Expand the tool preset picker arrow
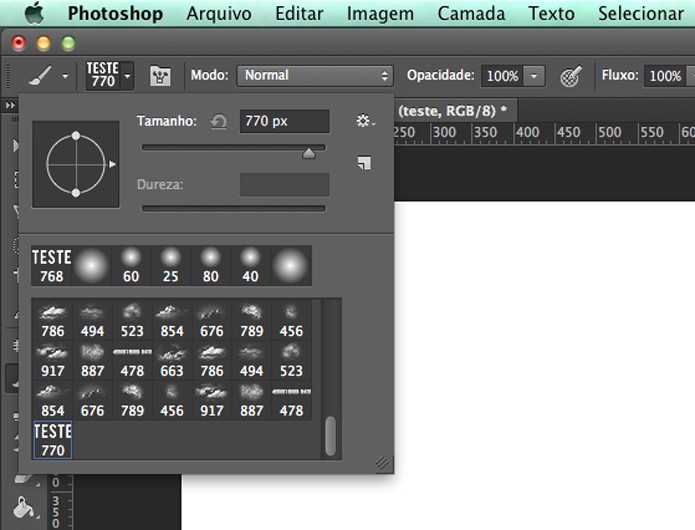Screen dimensions: 695x530 coord(65,76)
